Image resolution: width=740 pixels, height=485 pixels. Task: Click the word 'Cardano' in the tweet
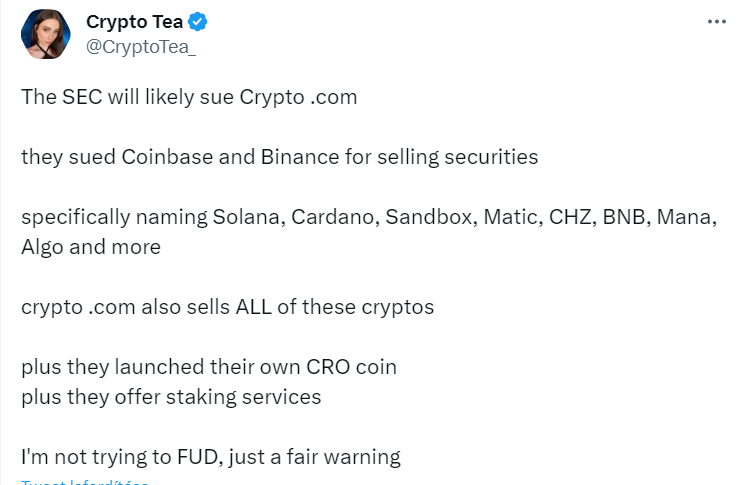[335, 217]
